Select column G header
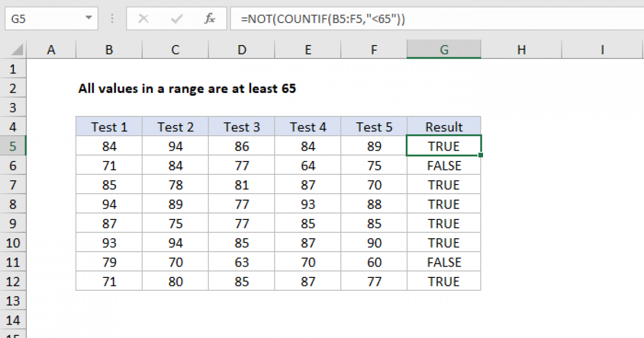 pos(444,49)
